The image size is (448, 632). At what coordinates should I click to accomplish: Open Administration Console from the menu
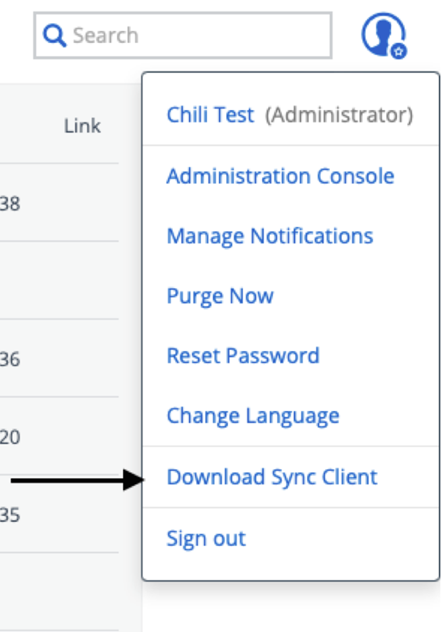coord(280,176)
